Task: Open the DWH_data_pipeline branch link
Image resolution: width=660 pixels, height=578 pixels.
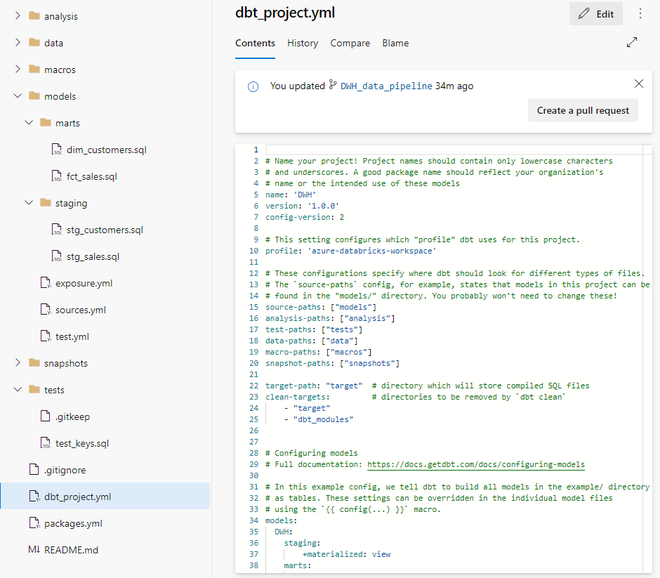Action: 386,86
